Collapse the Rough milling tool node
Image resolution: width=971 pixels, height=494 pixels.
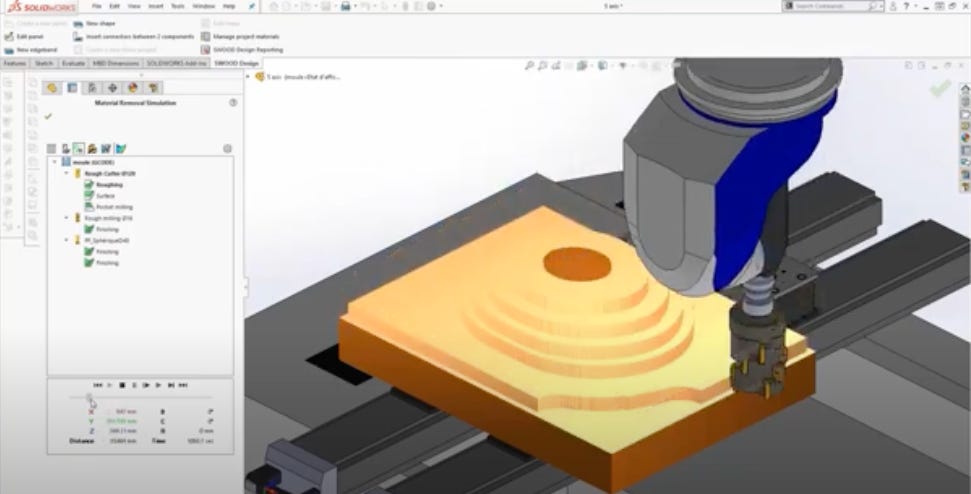[x=67, y=218]
